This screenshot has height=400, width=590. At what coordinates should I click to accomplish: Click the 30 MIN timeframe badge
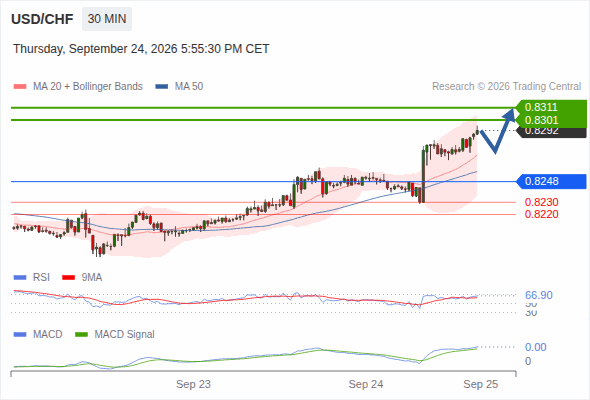[107, 19]
